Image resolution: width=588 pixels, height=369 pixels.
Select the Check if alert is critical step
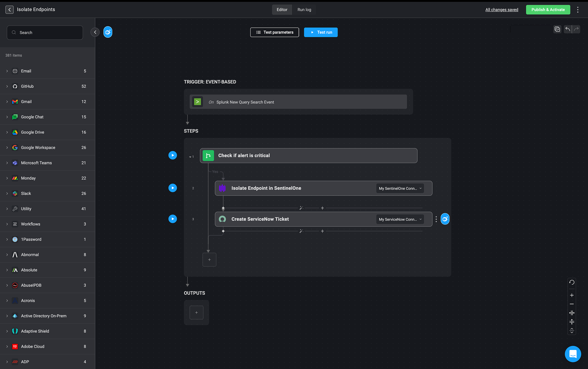[x=309, y=155]
